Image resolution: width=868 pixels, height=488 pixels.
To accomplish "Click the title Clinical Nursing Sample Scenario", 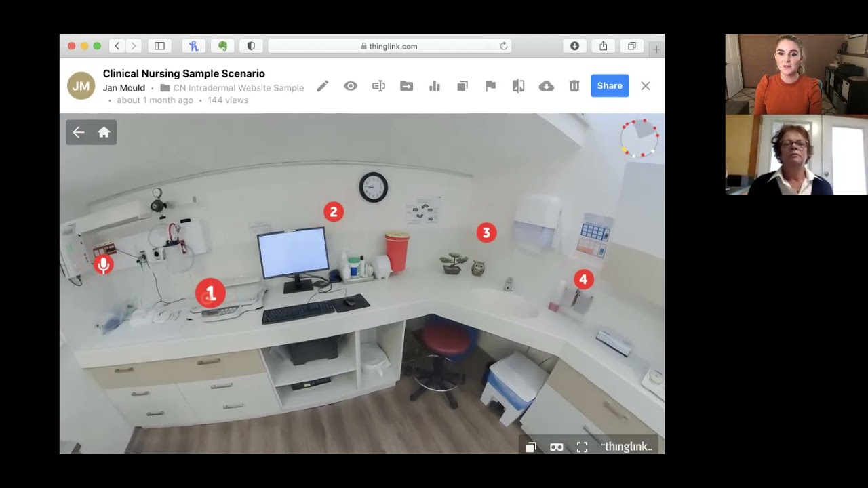I will (184, 73).
